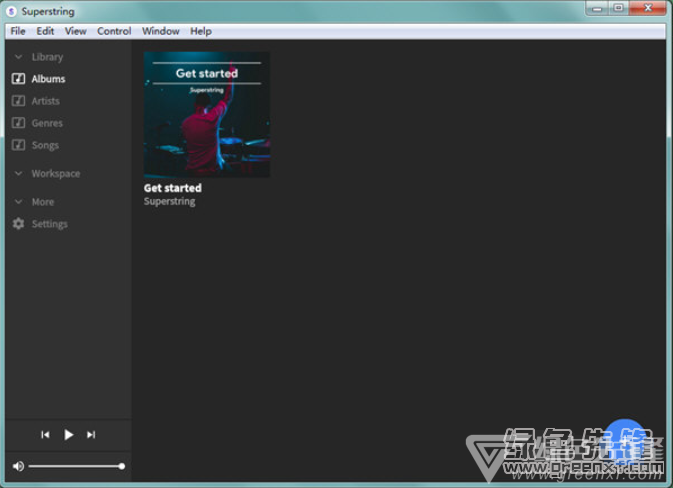Collapse the More section chevron
The width and height of the screenshot is (673, 488).
pos(18,202)
